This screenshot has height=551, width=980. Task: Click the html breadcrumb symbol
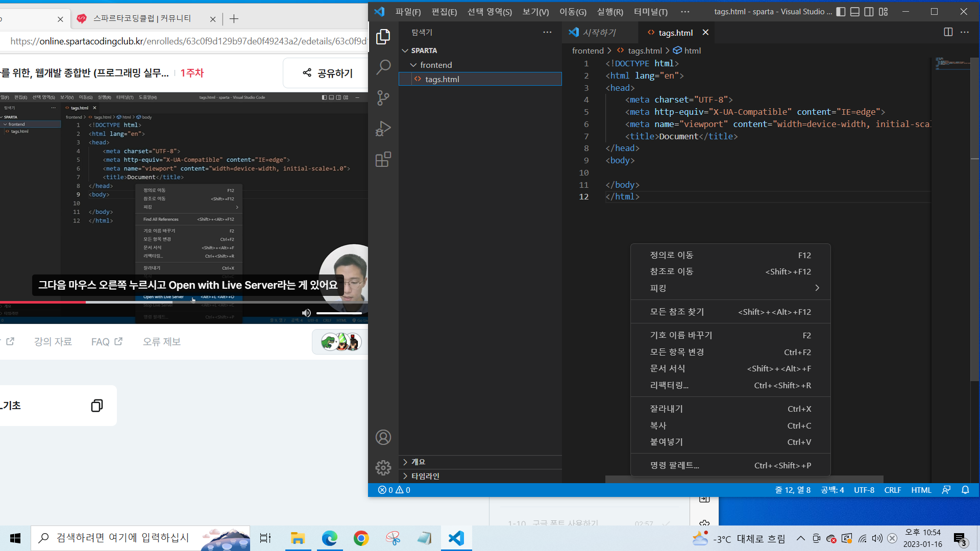click(x=687, y=51)
